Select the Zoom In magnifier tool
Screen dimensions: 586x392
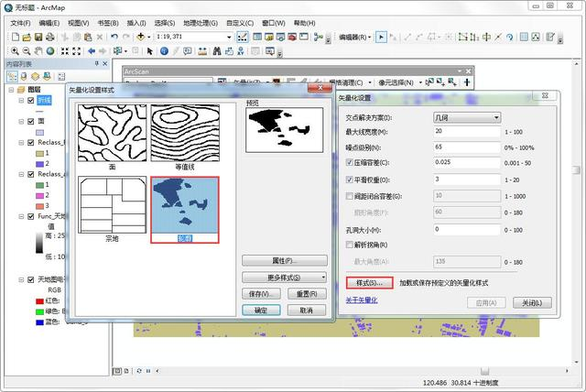[15, 51]
